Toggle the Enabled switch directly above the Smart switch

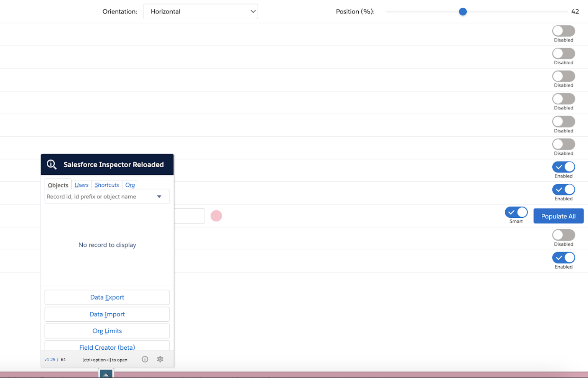tap(563, 189)
